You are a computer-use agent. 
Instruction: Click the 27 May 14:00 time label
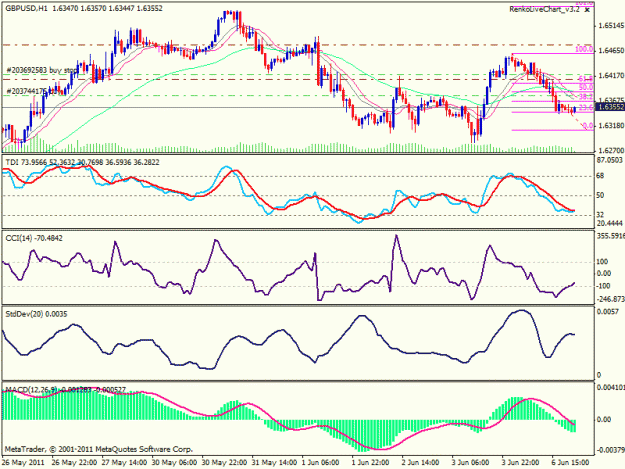(x=124, y=463)
